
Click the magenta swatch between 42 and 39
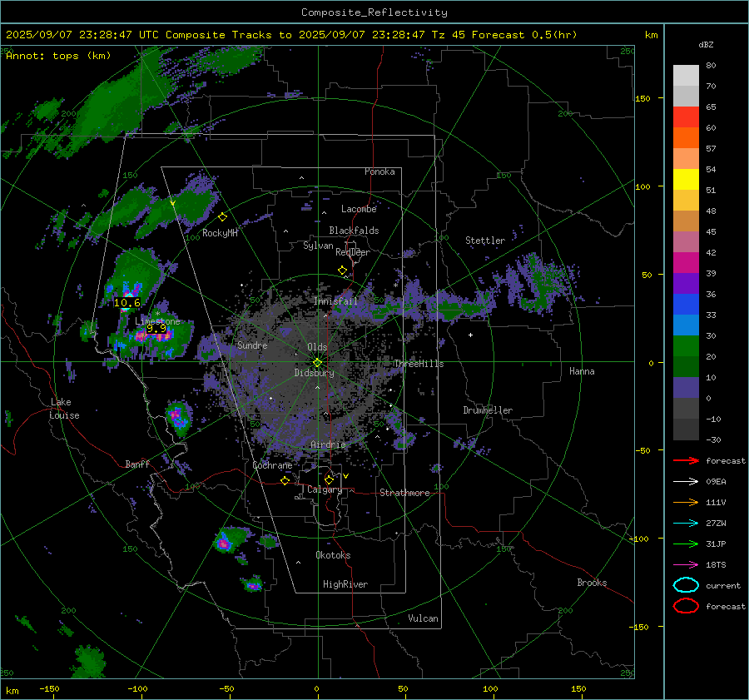click(686, 263)
